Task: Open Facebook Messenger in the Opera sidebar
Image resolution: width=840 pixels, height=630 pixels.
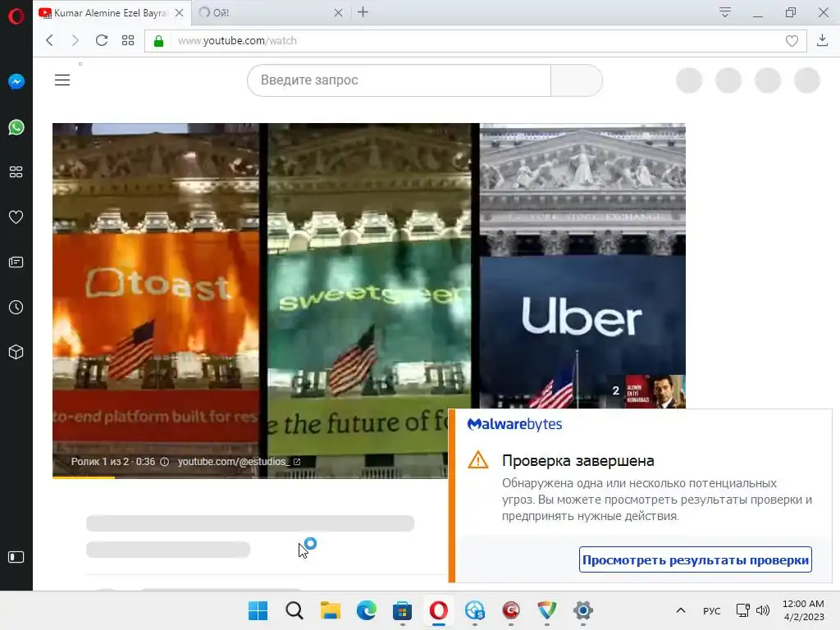Action: pyautogui.click(x=16, y=81)
